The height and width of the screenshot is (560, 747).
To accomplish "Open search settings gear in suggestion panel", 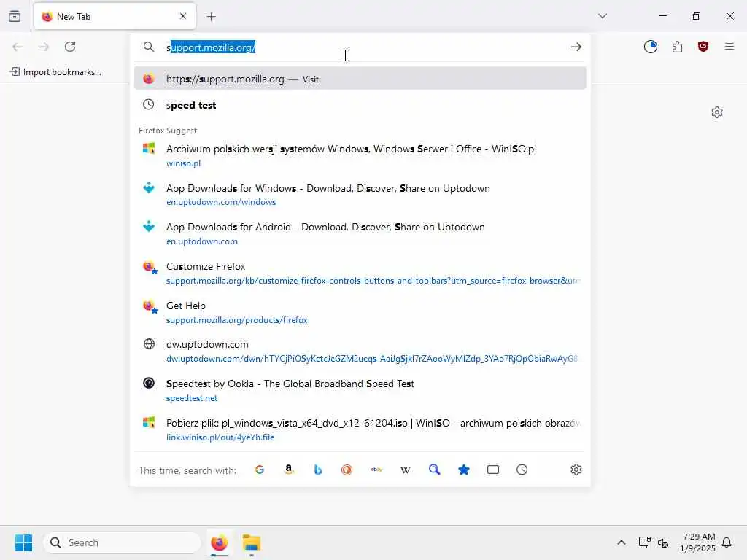I will (576, 470).
